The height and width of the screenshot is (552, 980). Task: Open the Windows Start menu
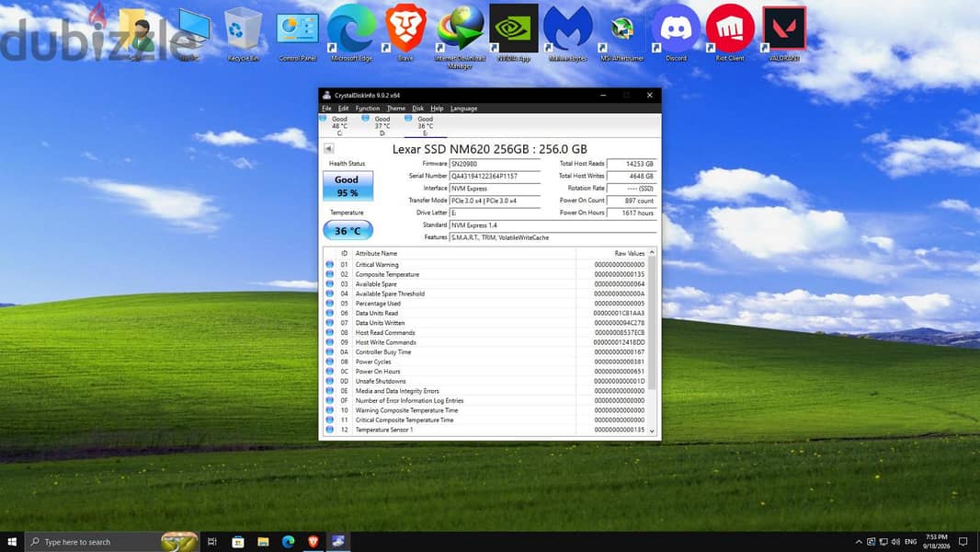12,541
